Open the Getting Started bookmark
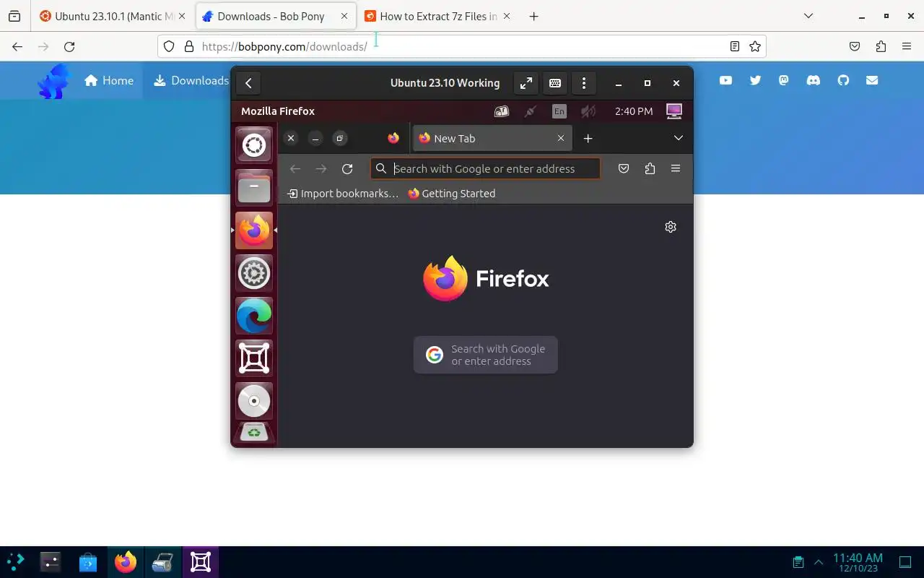The image size is (924, 578). pyautogui.click(x=452, y=194)
